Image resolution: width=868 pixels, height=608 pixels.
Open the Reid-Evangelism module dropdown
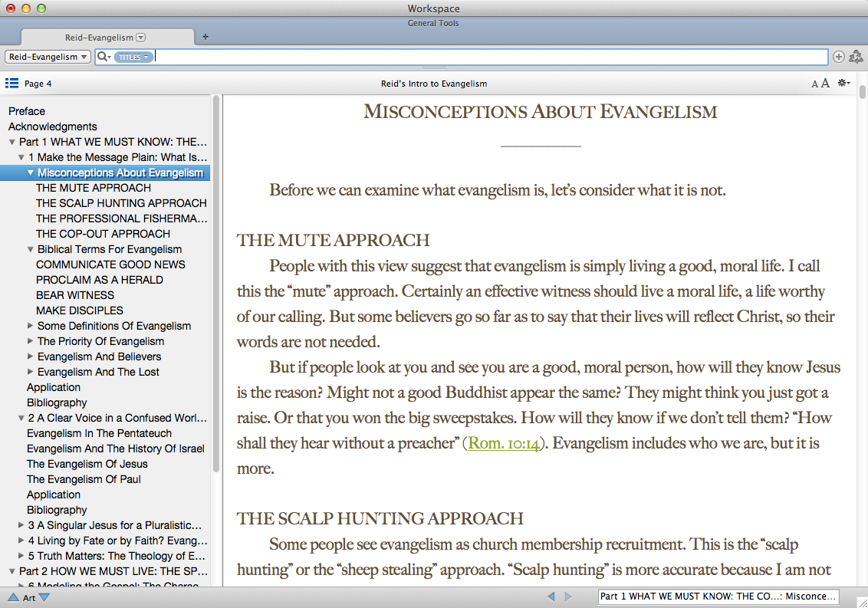click(48, 57)
